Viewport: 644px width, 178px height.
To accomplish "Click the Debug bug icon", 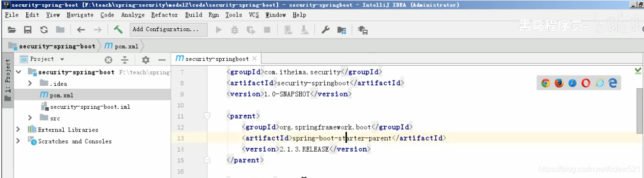I will (x=235, y=30).
